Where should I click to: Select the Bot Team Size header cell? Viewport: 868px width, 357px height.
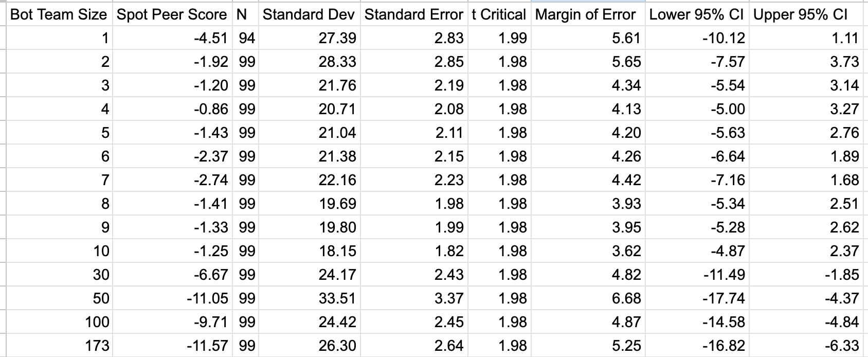(60, 14)
